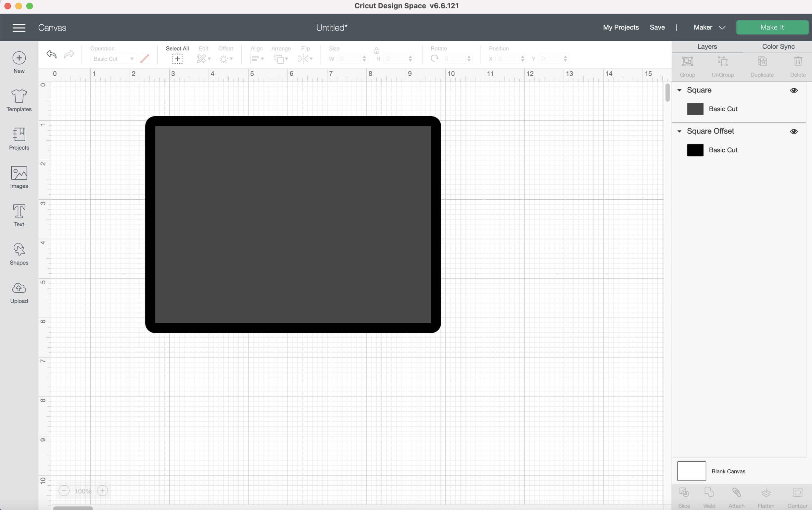Click the Blank Canvas color swatch

(x=691, y=471)
